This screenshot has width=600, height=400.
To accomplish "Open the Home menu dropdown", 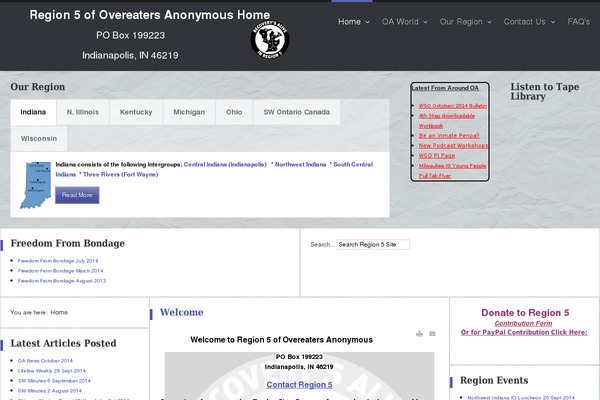I will pyautogui.click(x=354, y=22).
